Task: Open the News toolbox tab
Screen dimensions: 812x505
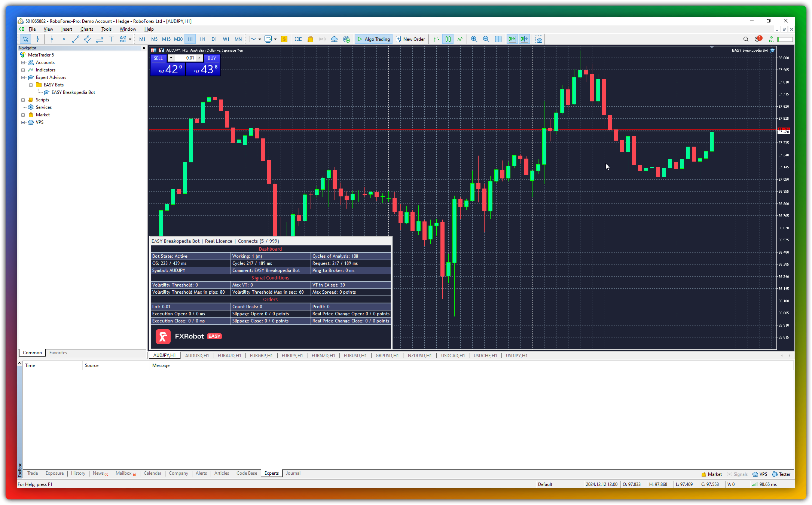Action: point(100,474)
